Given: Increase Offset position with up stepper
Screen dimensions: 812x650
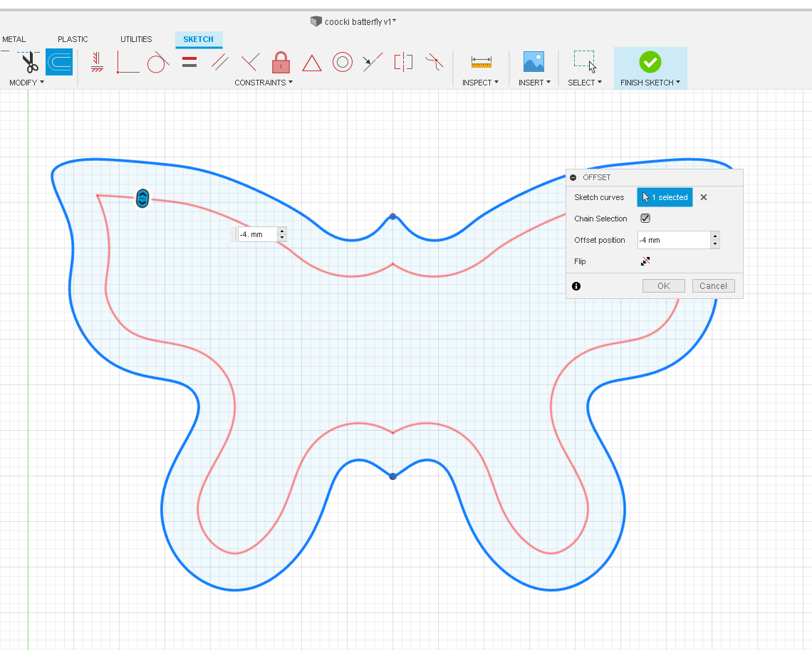Looking at the screenshot, I should (x=715, y=236).
